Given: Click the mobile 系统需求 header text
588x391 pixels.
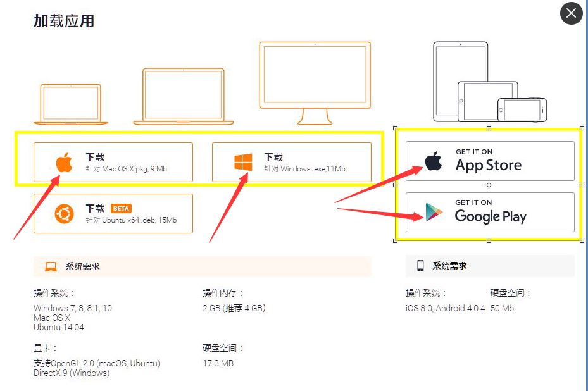Looking at the screenshot, I should [x=449, y=266].
